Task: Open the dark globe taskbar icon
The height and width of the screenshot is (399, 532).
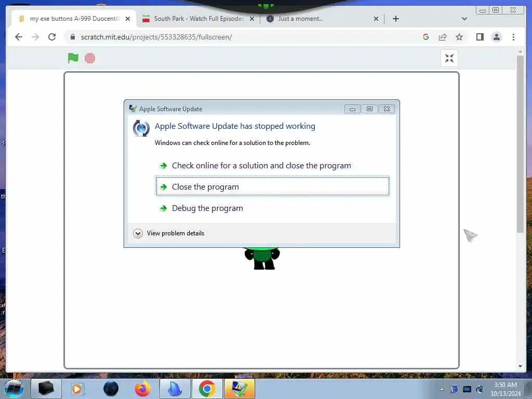Action: (111, 389)
